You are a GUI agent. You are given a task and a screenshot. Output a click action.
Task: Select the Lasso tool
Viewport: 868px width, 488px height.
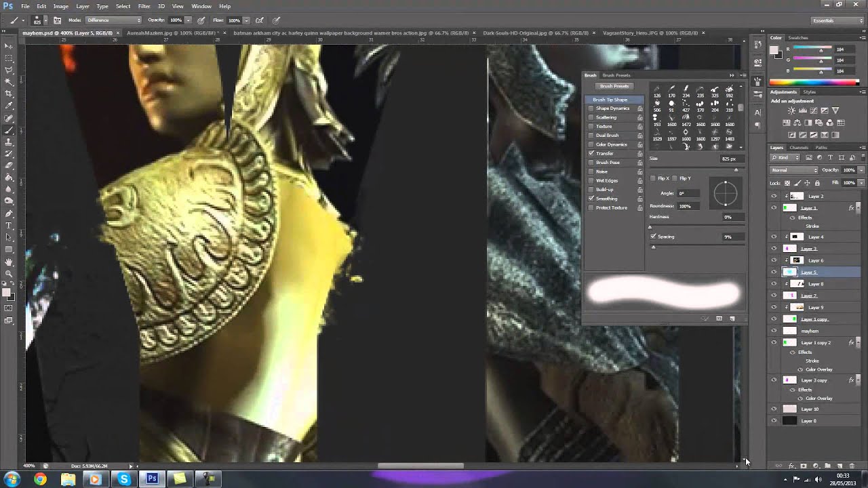9,70
